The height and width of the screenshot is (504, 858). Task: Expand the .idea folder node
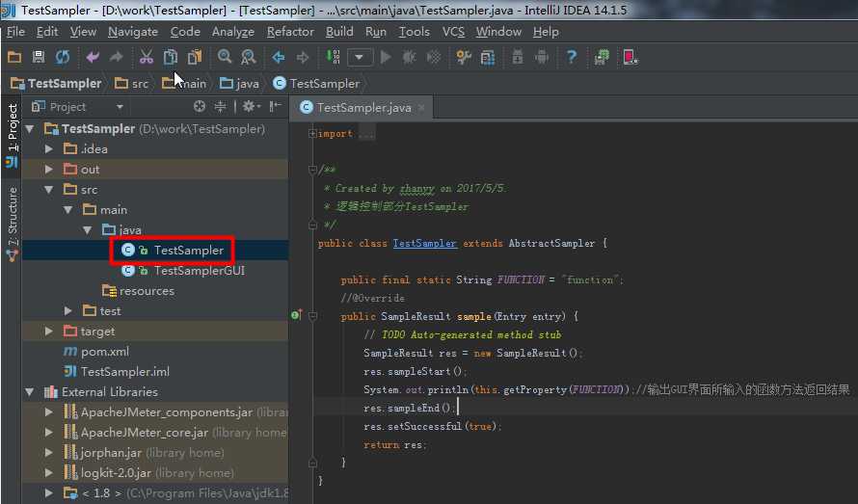pos(49,148)
